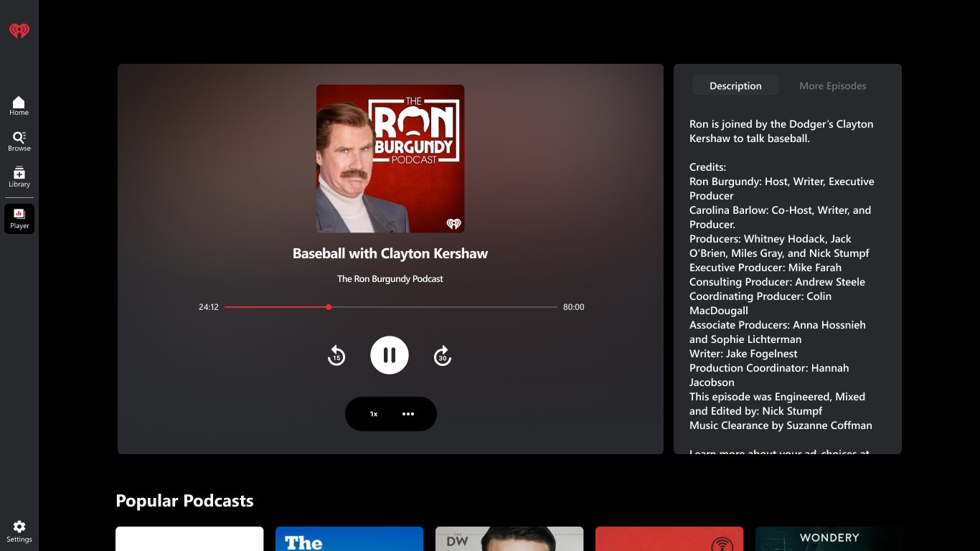Switch to the More Episodes tab
Screen dimensions: 980x551
pyautogui.click(x=832, y=85)
